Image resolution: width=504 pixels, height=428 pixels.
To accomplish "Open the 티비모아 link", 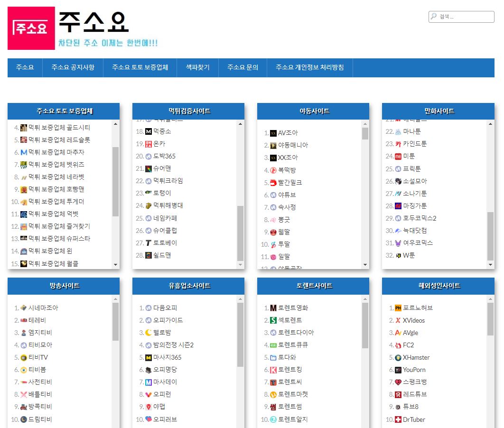I will [x=40, y=345].
